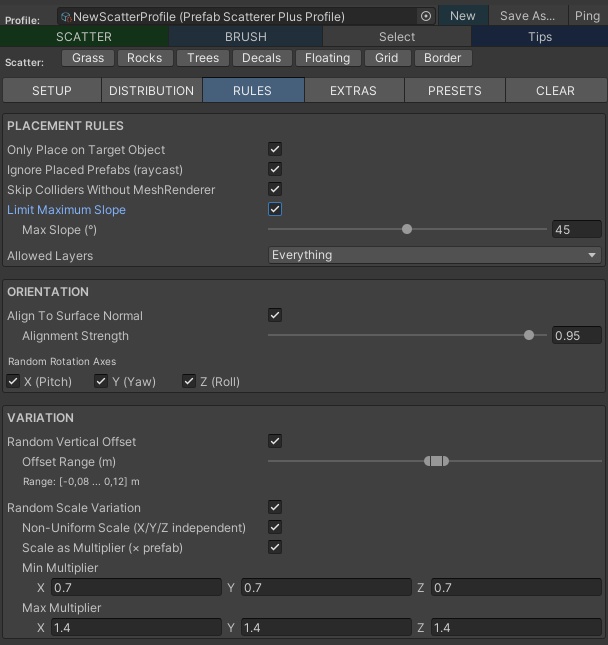The width and height of the screenshot is (608, 645).
Task: Click the VARIATION section header
Action: click(40, 418)
